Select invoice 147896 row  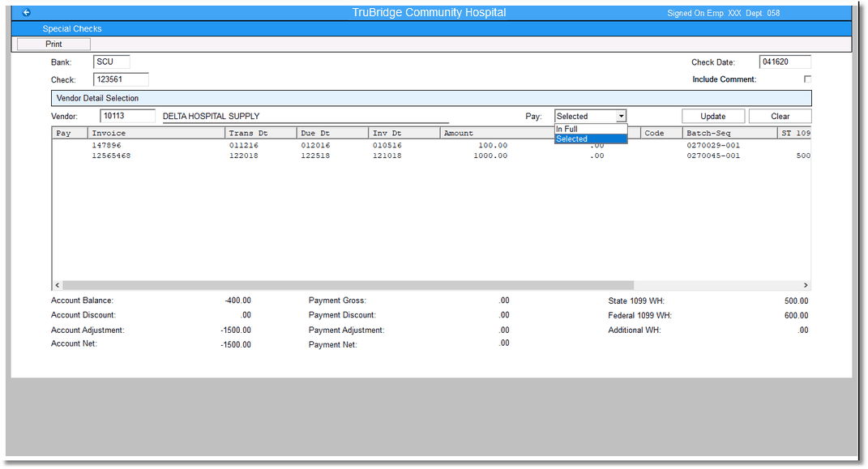coord(431,146)
